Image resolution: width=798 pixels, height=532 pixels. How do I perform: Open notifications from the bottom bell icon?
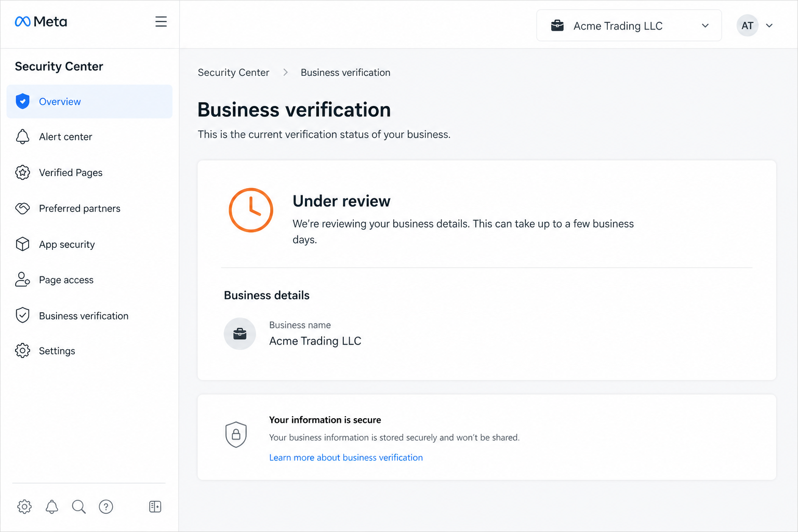(x=52, y=507)
